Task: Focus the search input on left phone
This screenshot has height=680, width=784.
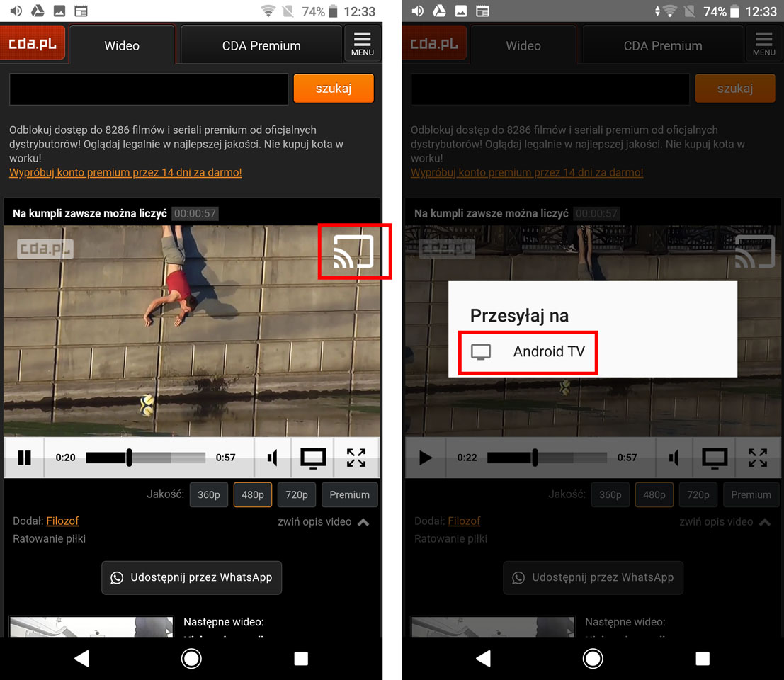Action: 149,89
